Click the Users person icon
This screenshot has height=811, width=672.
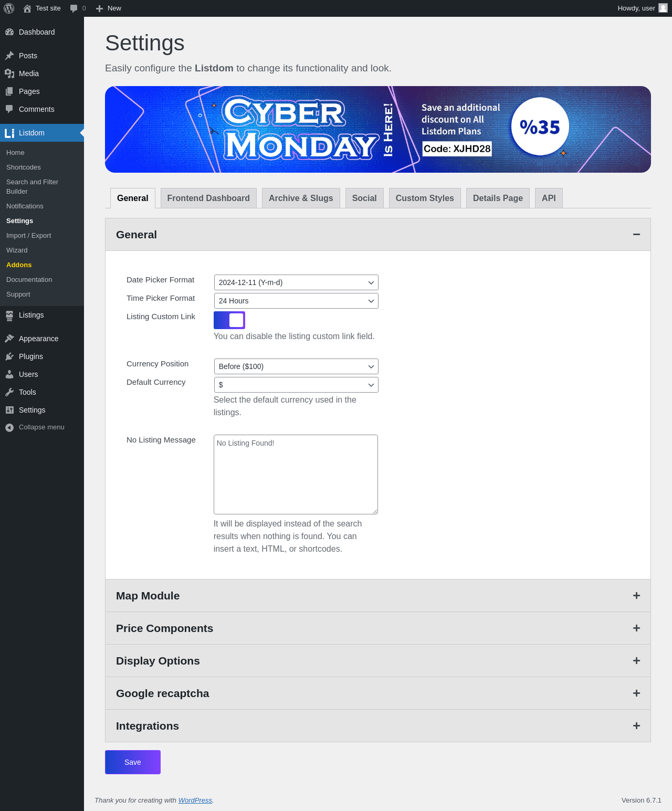coord(9,374)
